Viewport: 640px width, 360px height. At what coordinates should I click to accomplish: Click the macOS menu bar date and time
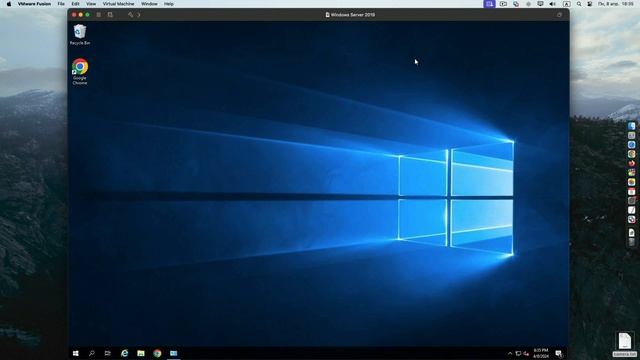(x=616, y=4)
